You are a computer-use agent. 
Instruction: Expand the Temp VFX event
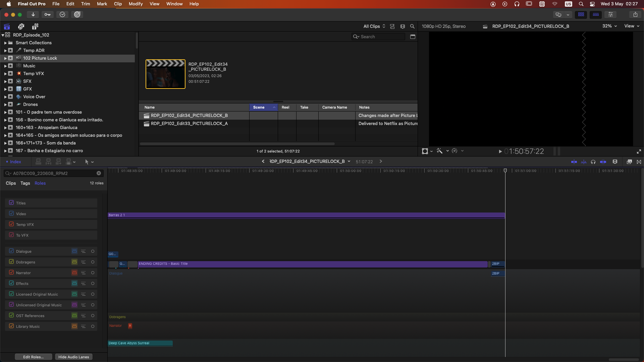[5, 74]
